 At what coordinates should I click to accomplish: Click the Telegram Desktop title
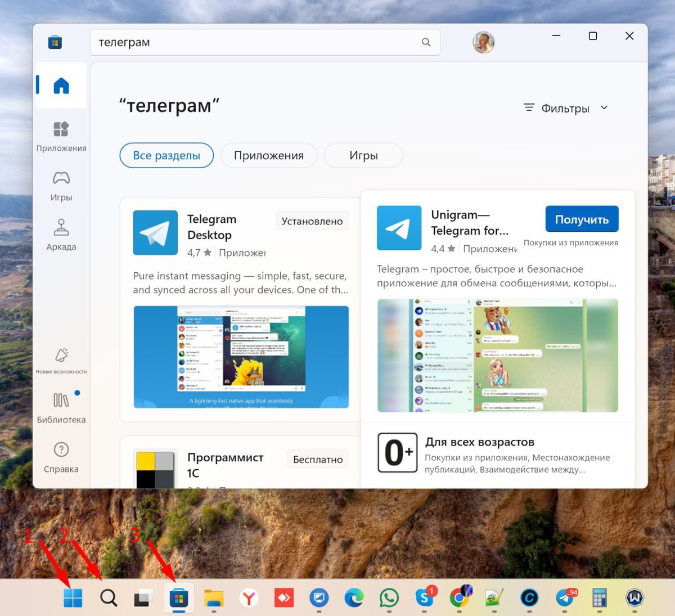click(x=211, y=227)
